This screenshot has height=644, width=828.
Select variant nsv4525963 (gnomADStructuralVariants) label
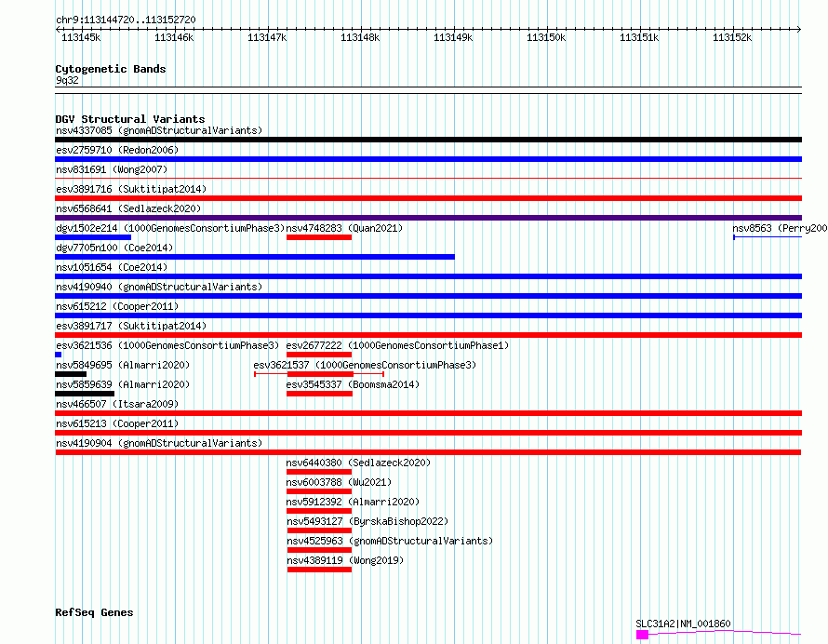coord(390,541)
